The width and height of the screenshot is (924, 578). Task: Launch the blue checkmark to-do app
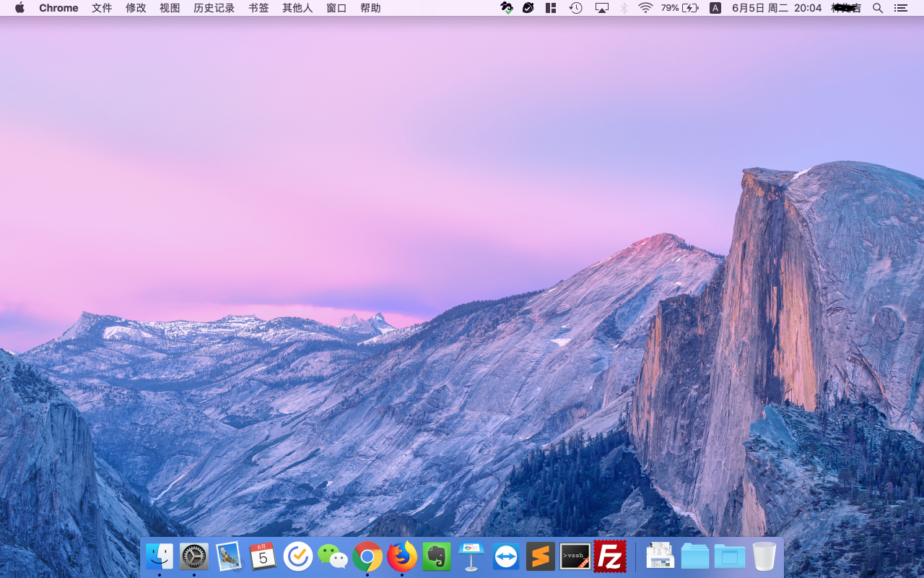pyautogui.click(x=298, y=556)
